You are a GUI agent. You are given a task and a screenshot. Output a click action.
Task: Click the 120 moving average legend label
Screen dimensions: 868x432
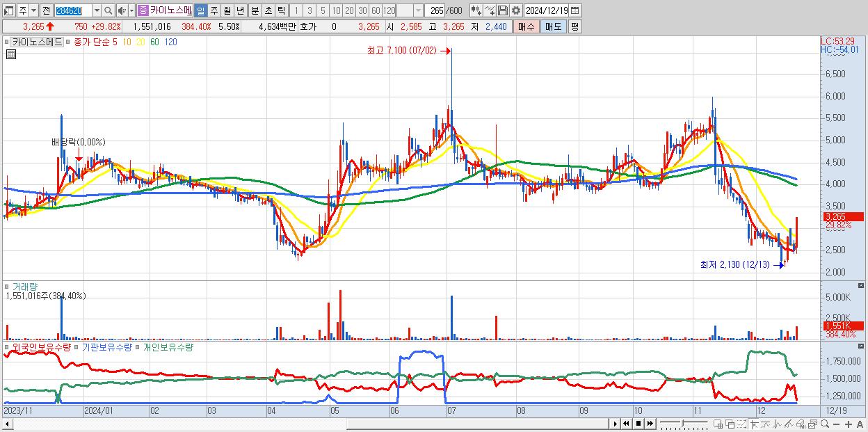pyautogui.click(x=170, y=42)
